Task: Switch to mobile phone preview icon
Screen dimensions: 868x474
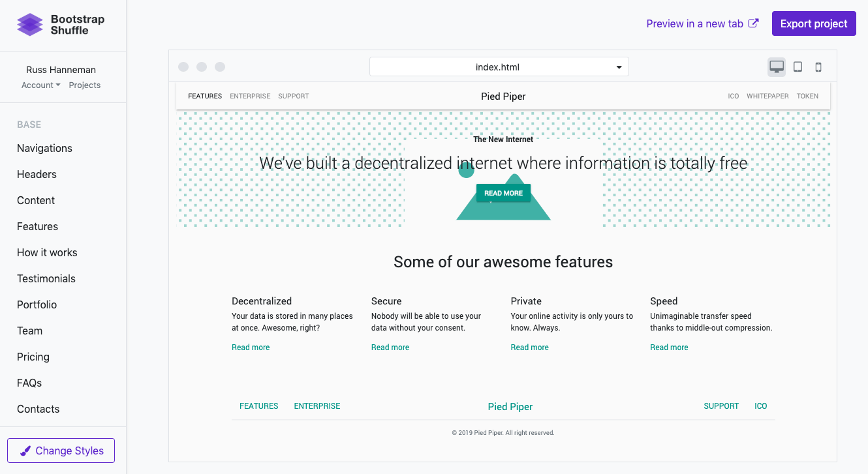Action: (818, 67)
